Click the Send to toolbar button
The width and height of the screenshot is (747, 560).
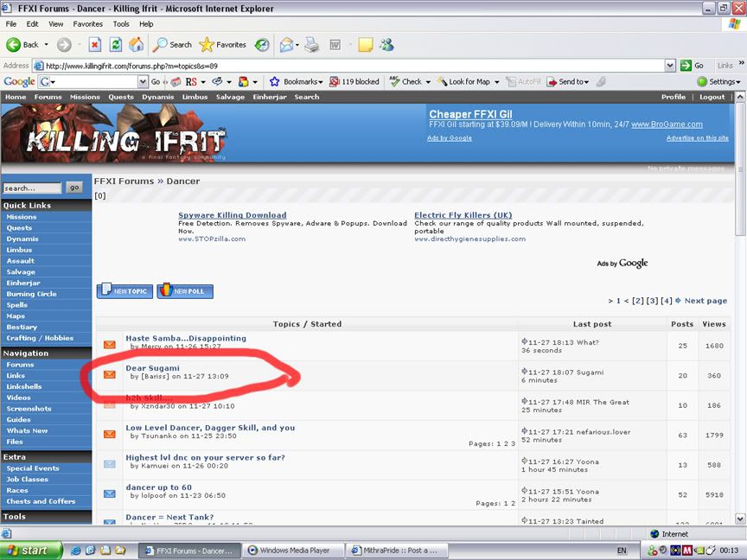[x=567, y=82]
